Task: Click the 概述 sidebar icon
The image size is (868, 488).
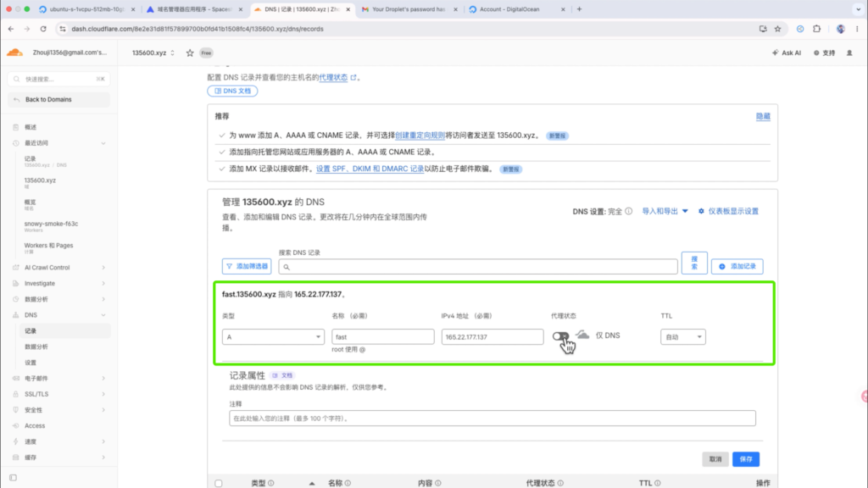Action: pyautogui.click(x=15, y=127)
